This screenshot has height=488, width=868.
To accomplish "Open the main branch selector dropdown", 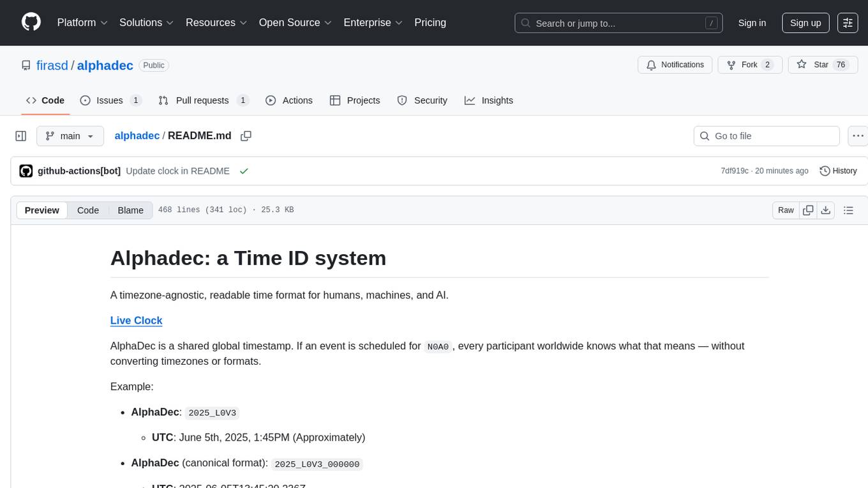I will (70, 136).
